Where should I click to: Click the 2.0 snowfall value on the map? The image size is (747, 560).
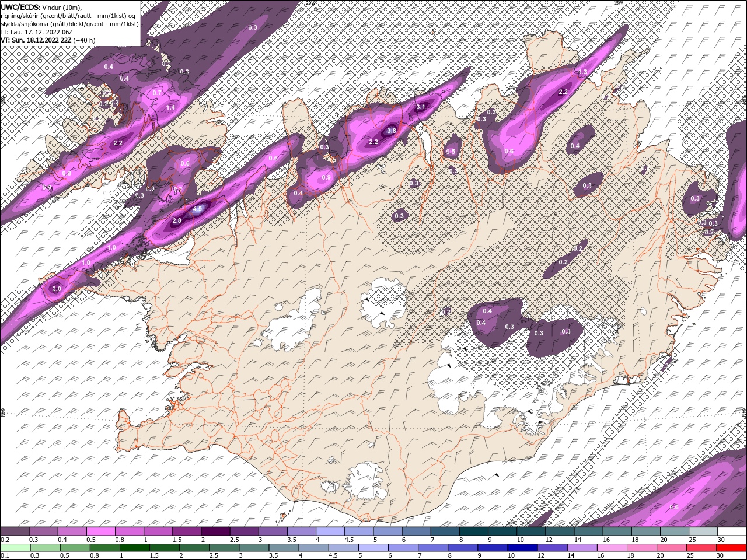click(x=57, y=289)
